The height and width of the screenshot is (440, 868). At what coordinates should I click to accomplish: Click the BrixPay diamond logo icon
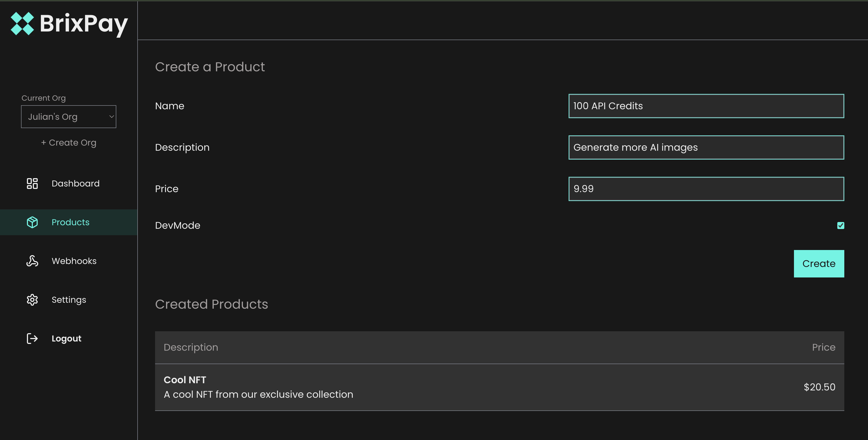coord(22,24)
